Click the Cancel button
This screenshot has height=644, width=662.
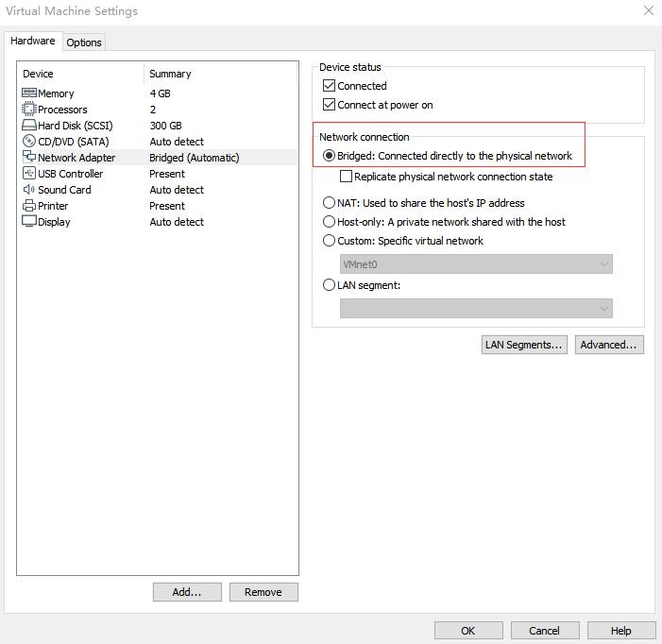pos(545,631)
